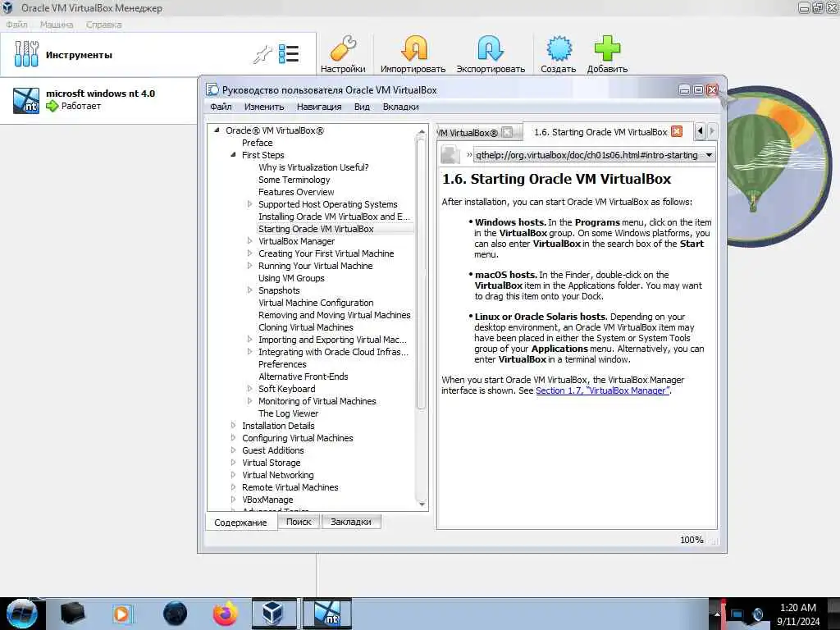Open the Some Terminology topic
Image resolution: width=840 pixels, height=630 pixels.
(294, 180)
